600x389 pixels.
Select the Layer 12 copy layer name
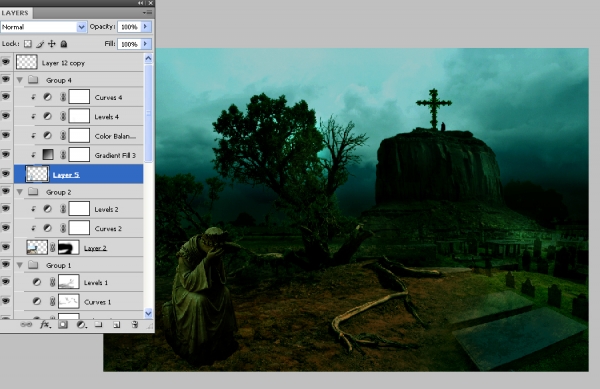click(x=63, y=63)
